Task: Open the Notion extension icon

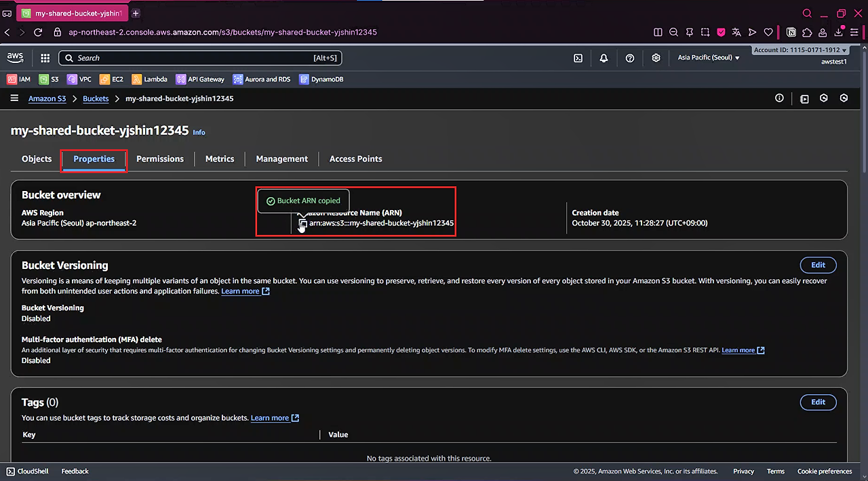Action: pyautogui.click(x=791, y=32)
